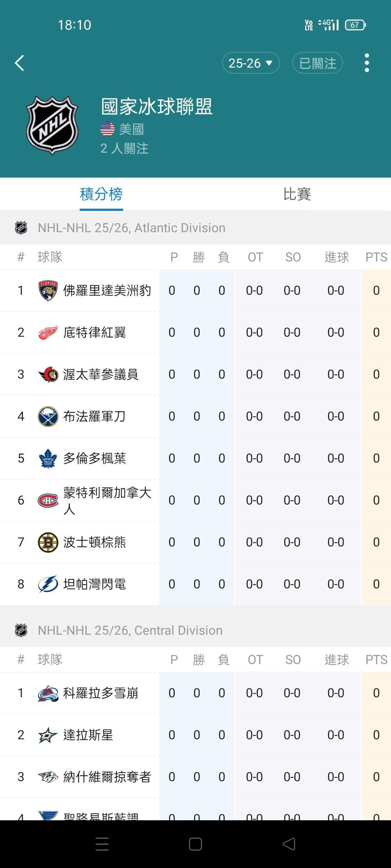Switch to the 比賽 tab
The width and height of the screenshot is (391, 868).
[297, 194]
